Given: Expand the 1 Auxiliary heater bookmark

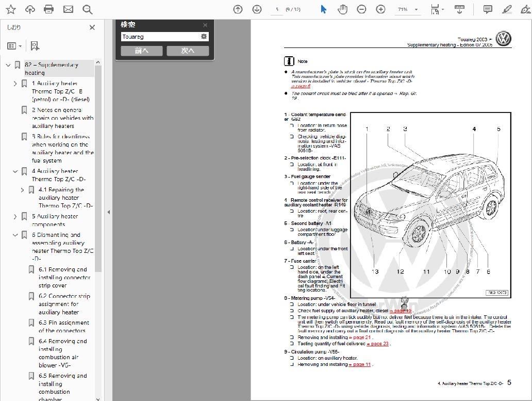Looking at the screenshot, I should pyautogui.click(x=15, y=84).
